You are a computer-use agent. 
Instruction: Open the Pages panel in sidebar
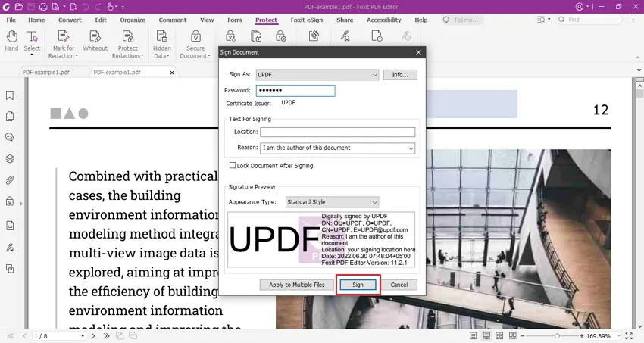(x=10, y=117)
